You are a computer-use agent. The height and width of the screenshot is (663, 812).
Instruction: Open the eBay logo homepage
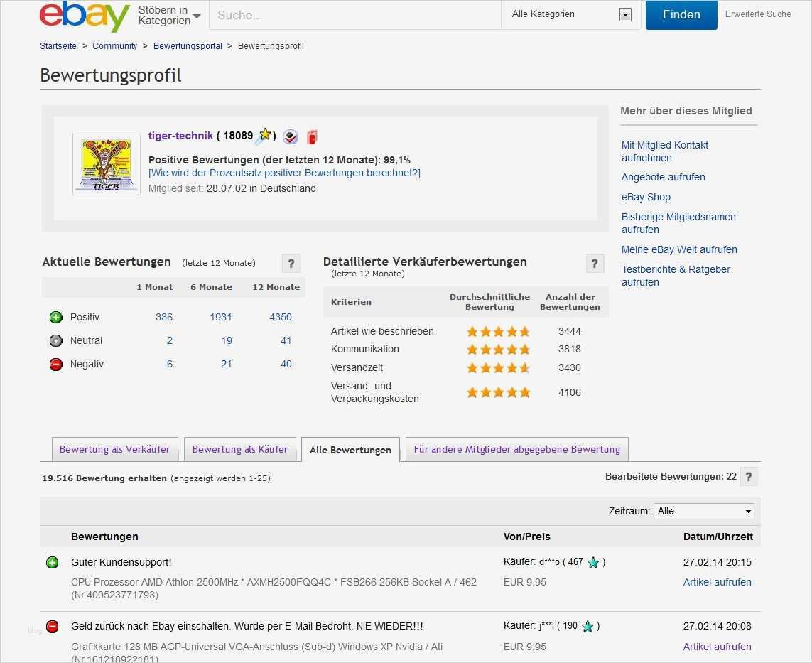85,16
